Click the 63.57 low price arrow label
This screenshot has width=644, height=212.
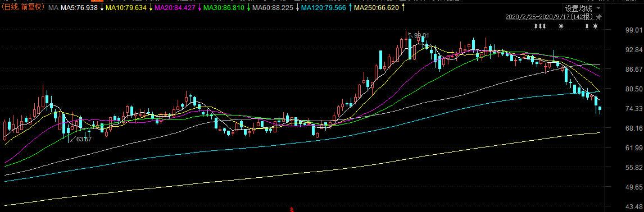[x=80, y=139]
